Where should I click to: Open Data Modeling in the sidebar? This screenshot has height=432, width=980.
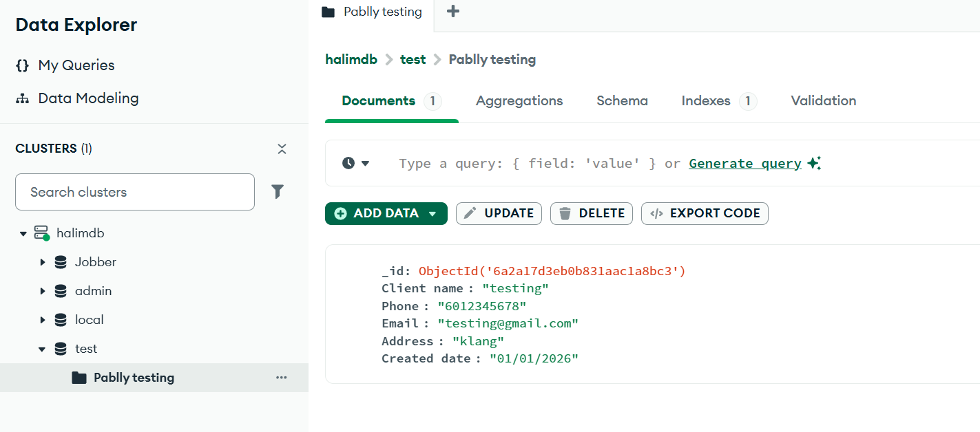coord(88,98)
